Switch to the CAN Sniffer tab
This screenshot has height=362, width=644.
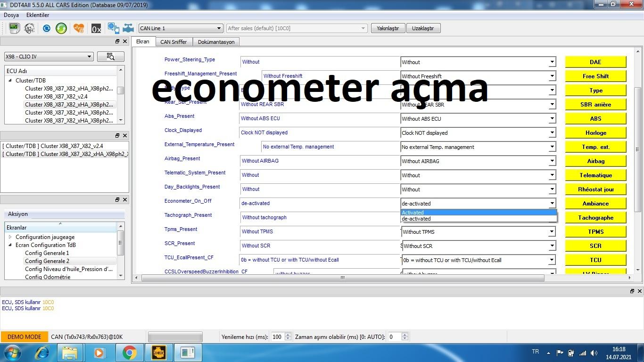coord(173,42)
